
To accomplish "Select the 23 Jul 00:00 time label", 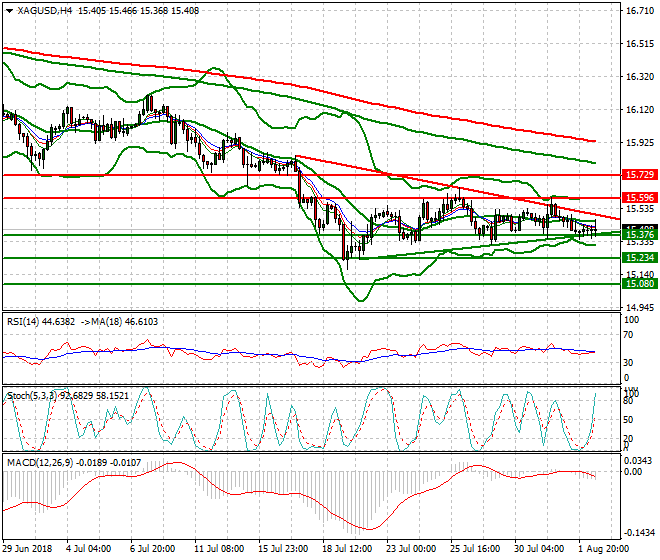I will 411,549.
